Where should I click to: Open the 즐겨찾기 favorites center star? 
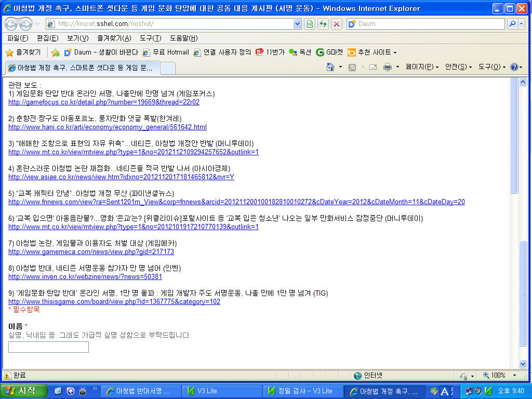pos(23,52)
